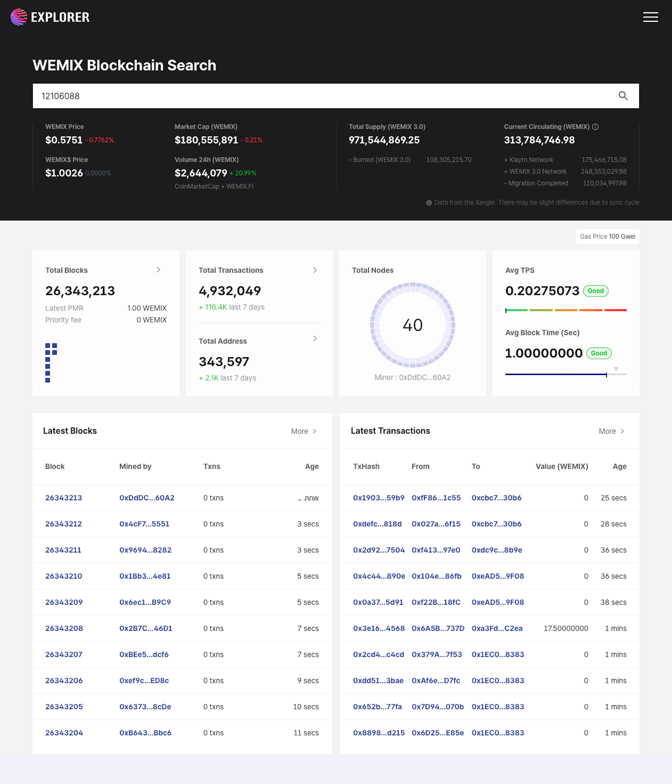Click the Total Nodes circular gauge
Viewport: 672px width, 784px height.
pos(412,325)
